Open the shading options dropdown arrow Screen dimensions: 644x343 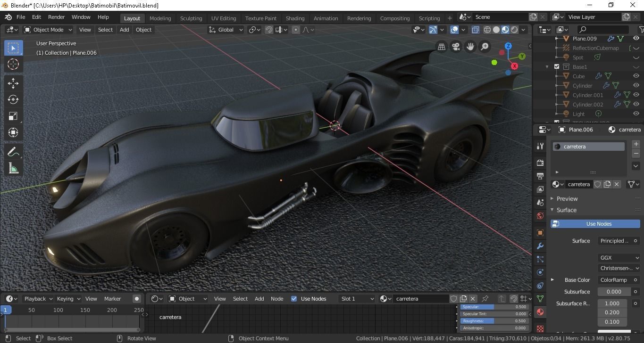[524, 30]
